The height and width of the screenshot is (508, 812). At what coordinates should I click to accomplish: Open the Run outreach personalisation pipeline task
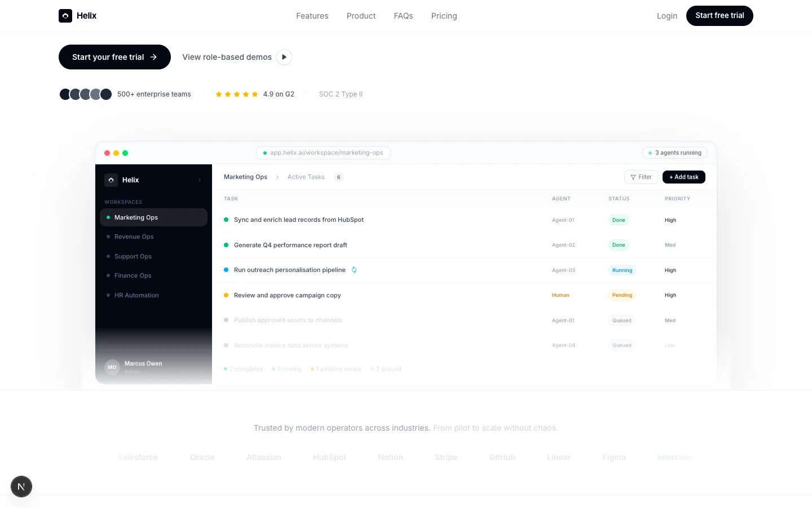[290, 270]
